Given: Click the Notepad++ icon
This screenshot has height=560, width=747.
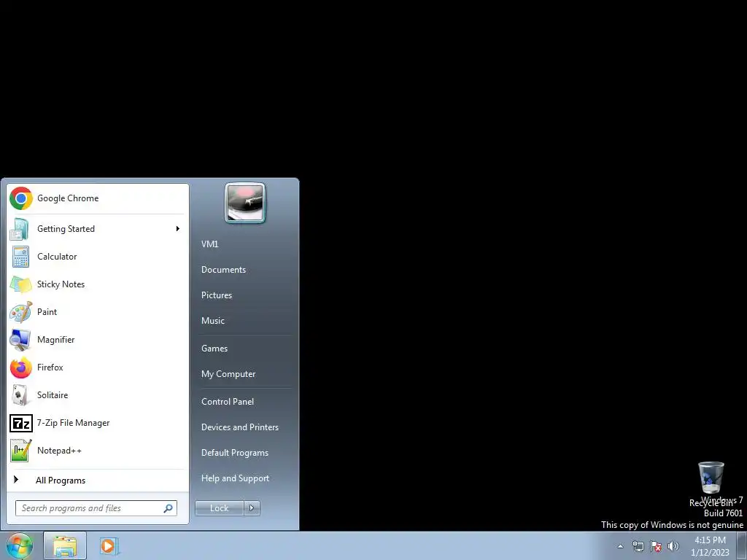Looking at the screenshot, I should pos(21,451).
